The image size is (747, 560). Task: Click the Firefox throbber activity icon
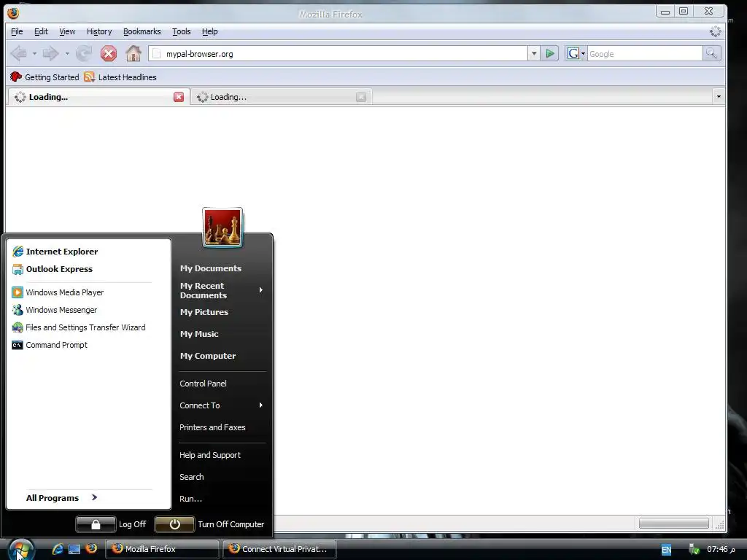[x=715, y=31]
